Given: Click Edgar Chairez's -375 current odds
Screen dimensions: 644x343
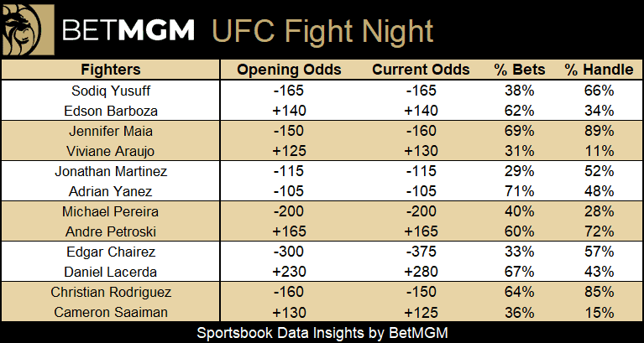Looking at the screenshot, I should click(421, 252).
